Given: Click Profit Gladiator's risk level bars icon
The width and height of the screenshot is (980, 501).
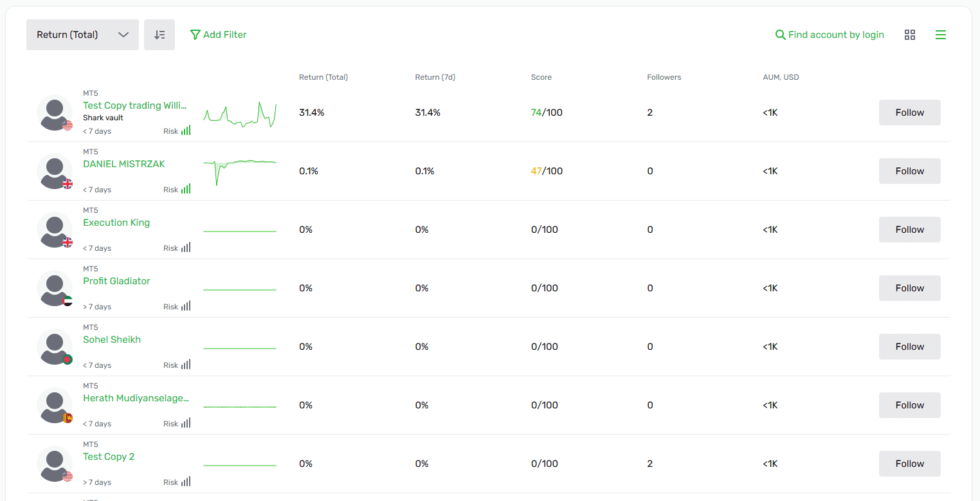Looking at the screenshot, I should (186, 306).
